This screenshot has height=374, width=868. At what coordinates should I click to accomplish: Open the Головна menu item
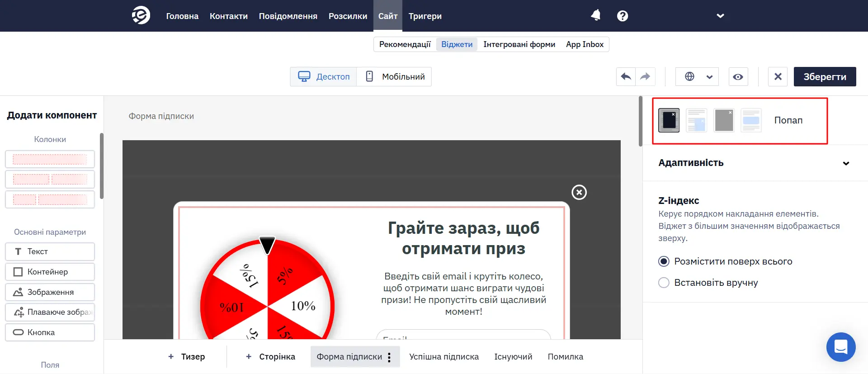click(182, 16)
